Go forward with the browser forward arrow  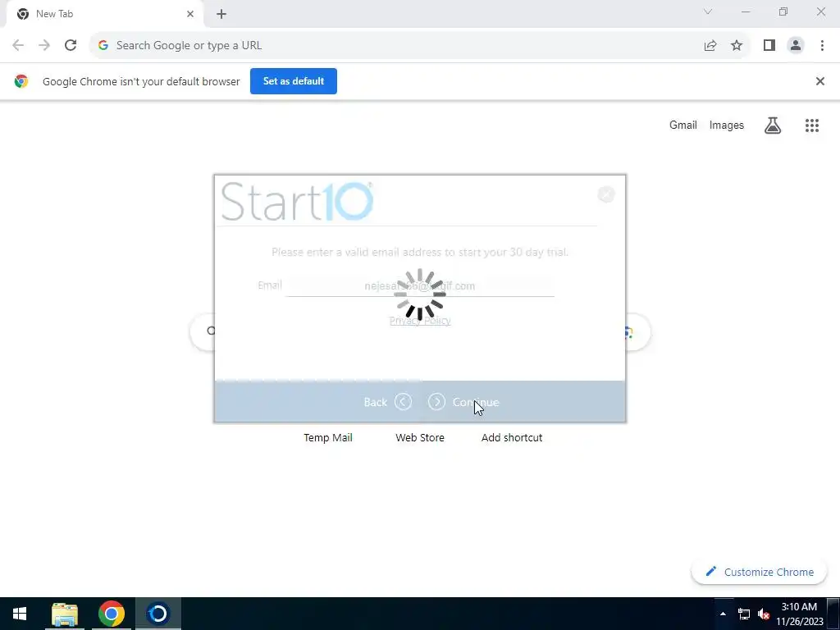44,46
